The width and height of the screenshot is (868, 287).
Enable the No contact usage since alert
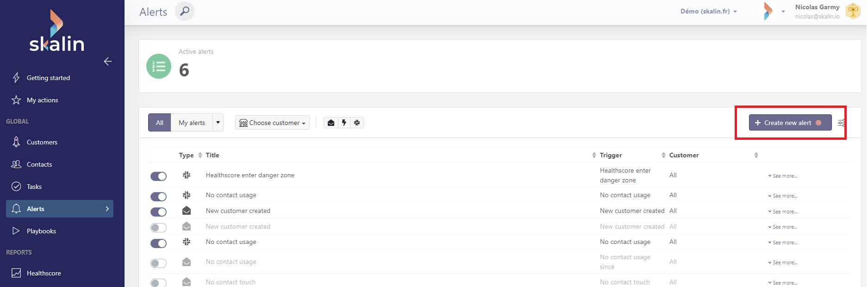(158, 263)
